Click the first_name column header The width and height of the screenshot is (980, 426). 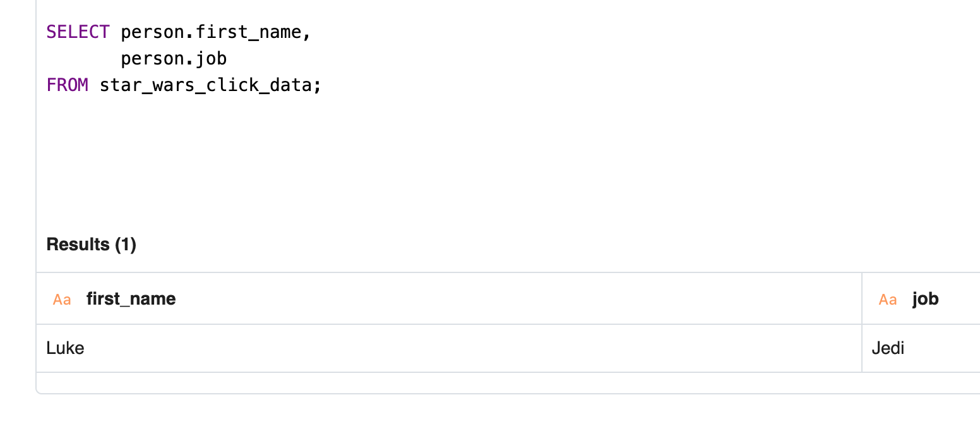(x=131, y=298)
